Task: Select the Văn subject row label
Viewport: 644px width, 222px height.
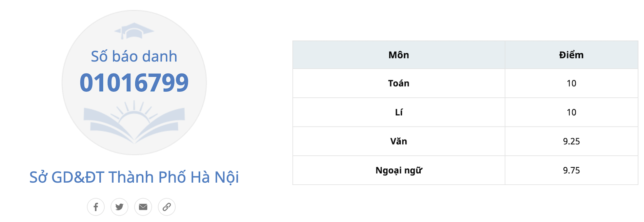Action: click(399, 141)
